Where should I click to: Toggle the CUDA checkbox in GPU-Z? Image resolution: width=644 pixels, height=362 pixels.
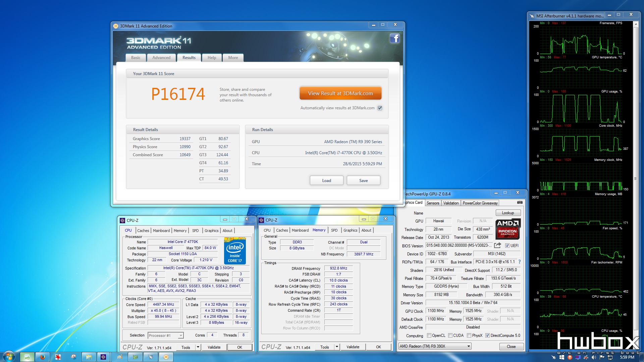[x=450, y=336]
